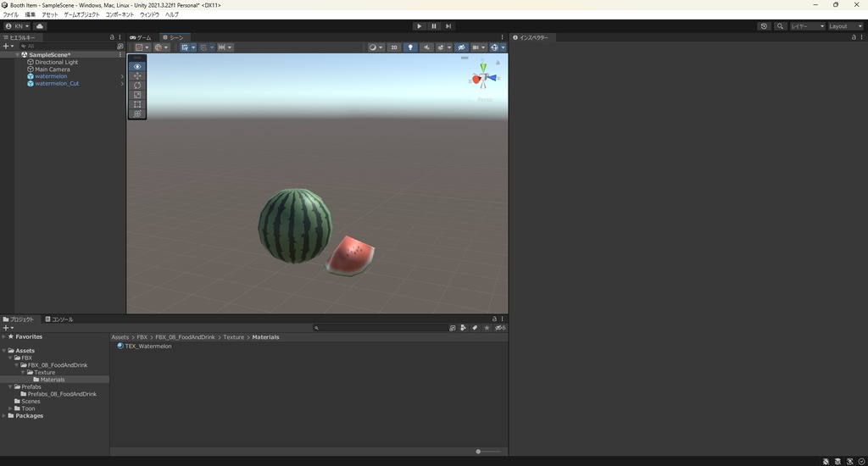Viewport: 868px width, 466px height.
Task: Click the Project favorites star icon
Action: (x=487, y=328)
